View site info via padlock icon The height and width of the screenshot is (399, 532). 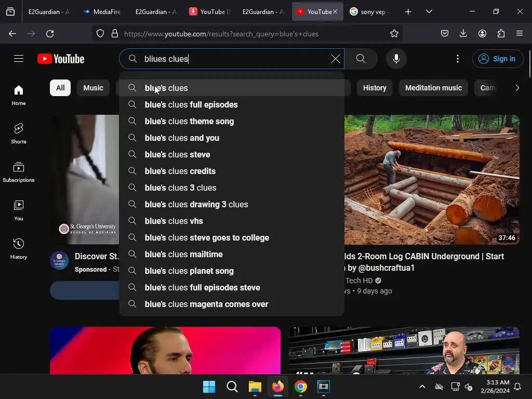[x=115, y=34]
